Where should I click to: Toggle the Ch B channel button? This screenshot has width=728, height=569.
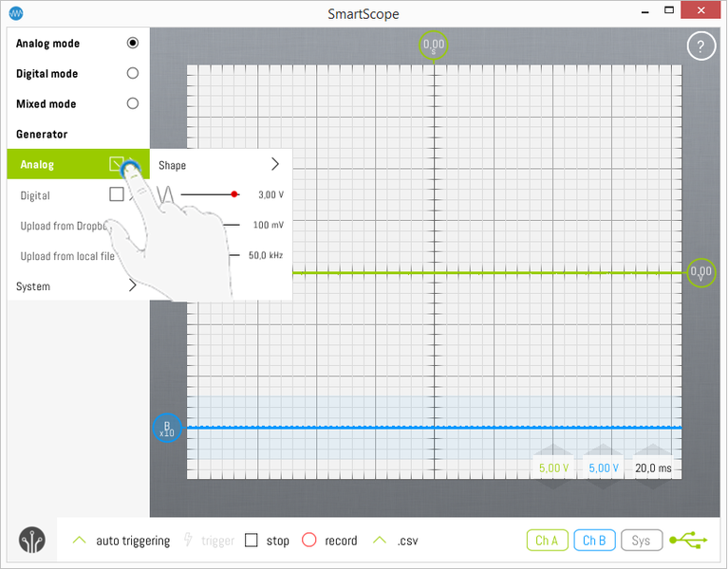click(x=594, y=541)
